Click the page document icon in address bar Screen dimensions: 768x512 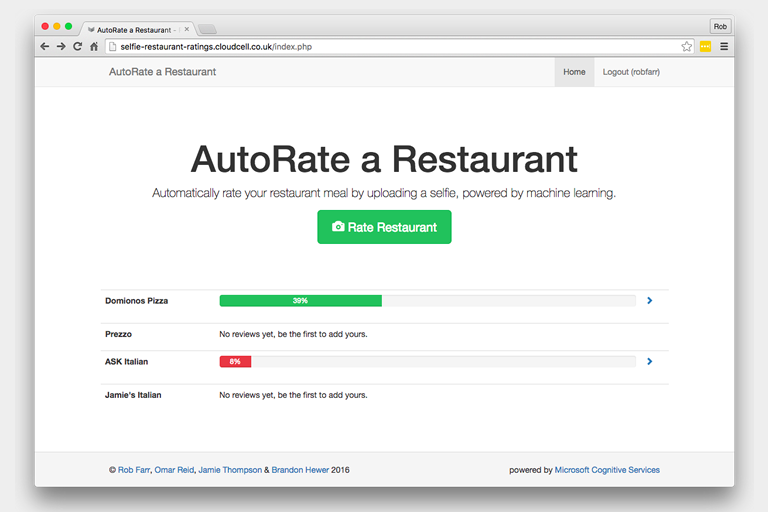[113, 47]
